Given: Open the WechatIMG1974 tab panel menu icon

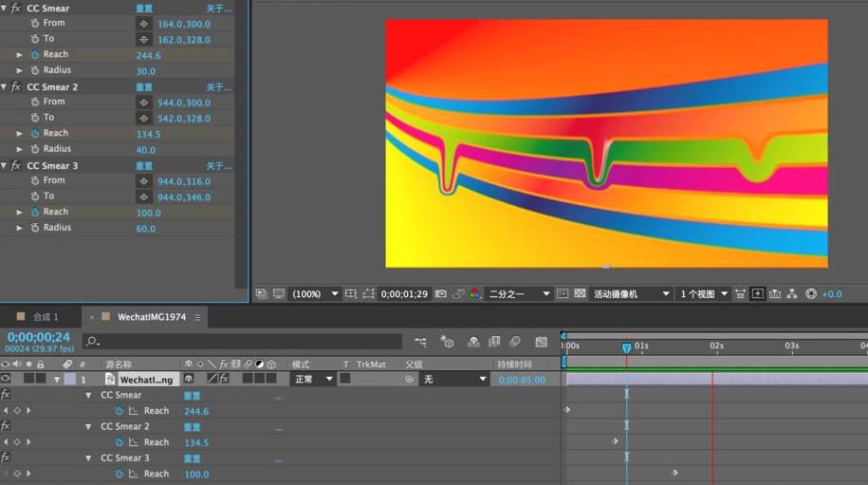Looking at the screenshot, I should 197,317.
